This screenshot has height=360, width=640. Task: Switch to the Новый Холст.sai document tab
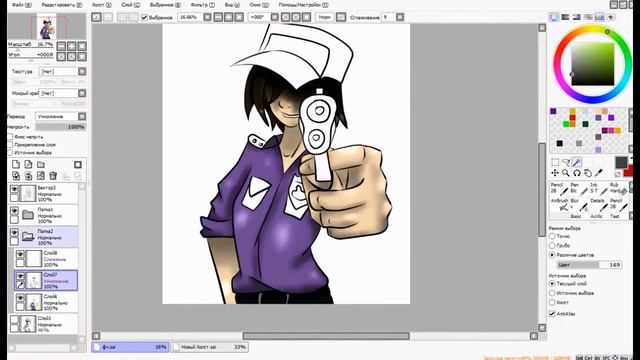tap(210, 347)
